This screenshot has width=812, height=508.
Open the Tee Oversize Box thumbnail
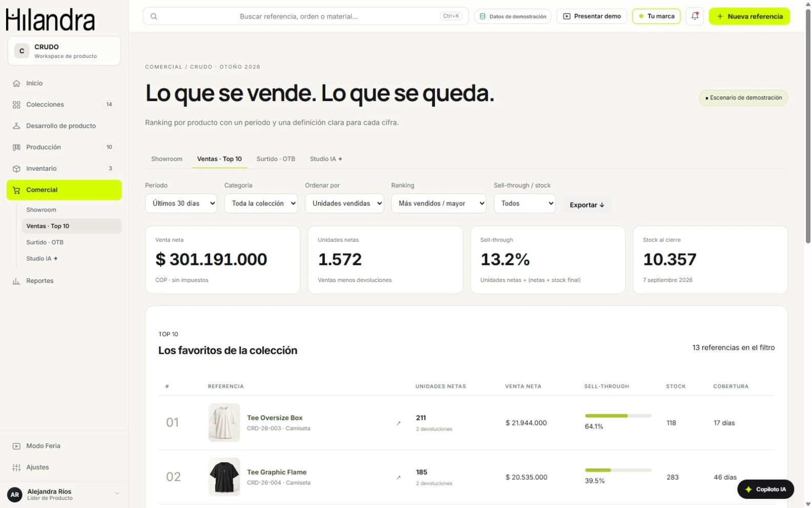point(224,422)
